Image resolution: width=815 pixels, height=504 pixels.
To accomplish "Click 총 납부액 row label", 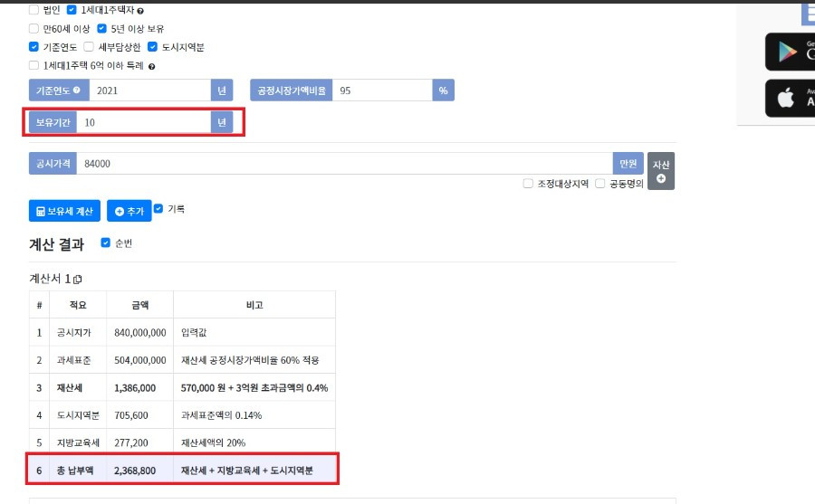I will (x=75, y=471).
